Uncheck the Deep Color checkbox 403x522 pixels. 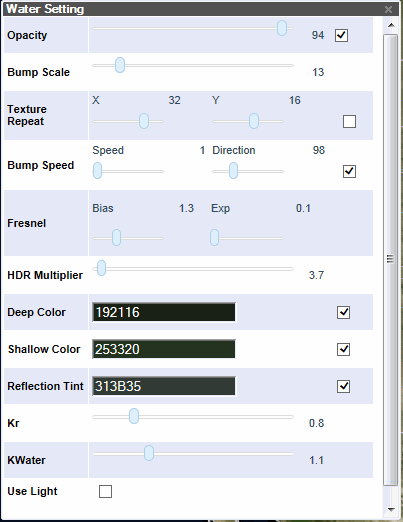pos(343,312)
